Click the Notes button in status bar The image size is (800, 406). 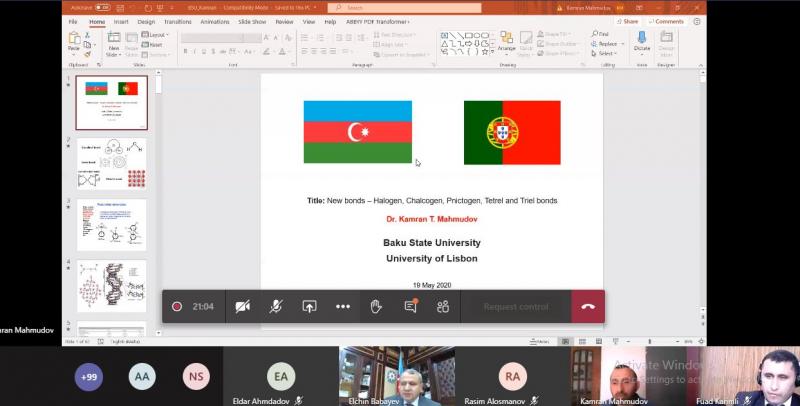tap(539, 341)
